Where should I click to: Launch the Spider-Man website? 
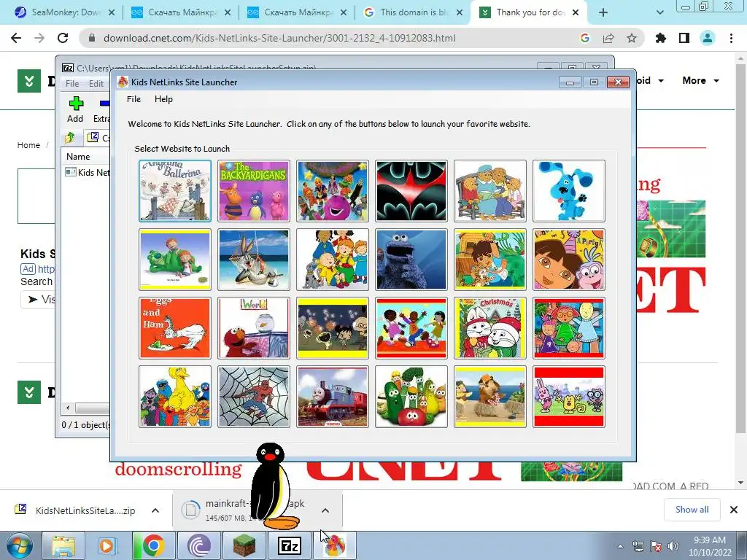click(253, 397)
